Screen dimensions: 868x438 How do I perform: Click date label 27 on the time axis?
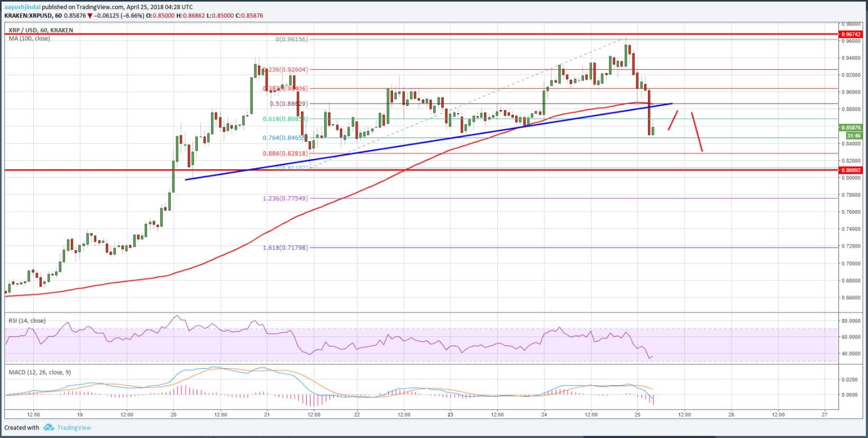825,415
